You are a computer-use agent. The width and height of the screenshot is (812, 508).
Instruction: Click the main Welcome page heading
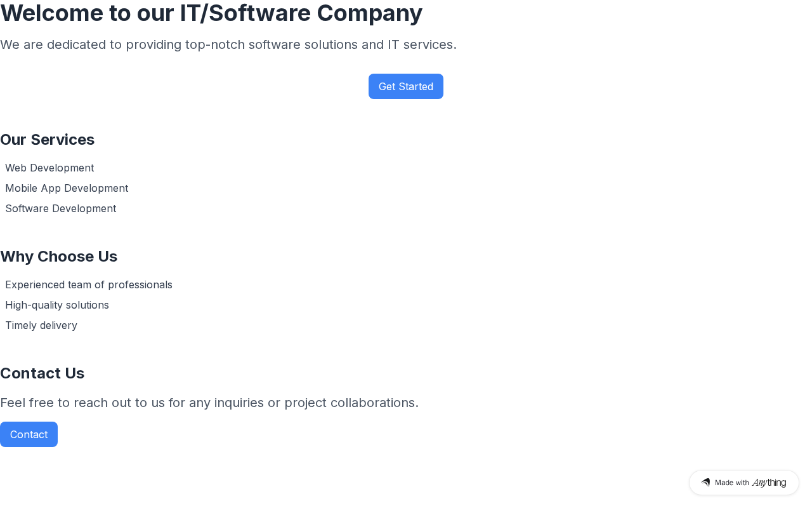click(x=211, y=13)
